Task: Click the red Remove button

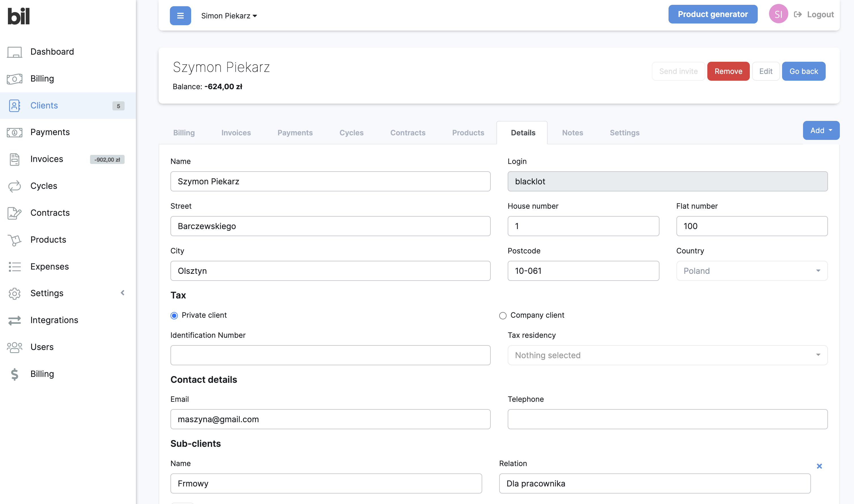Action: [728, 71]
